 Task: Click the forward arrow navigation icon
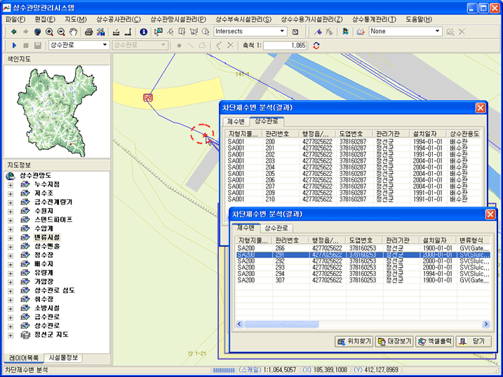pyautogui.click(x=25, y=32)
